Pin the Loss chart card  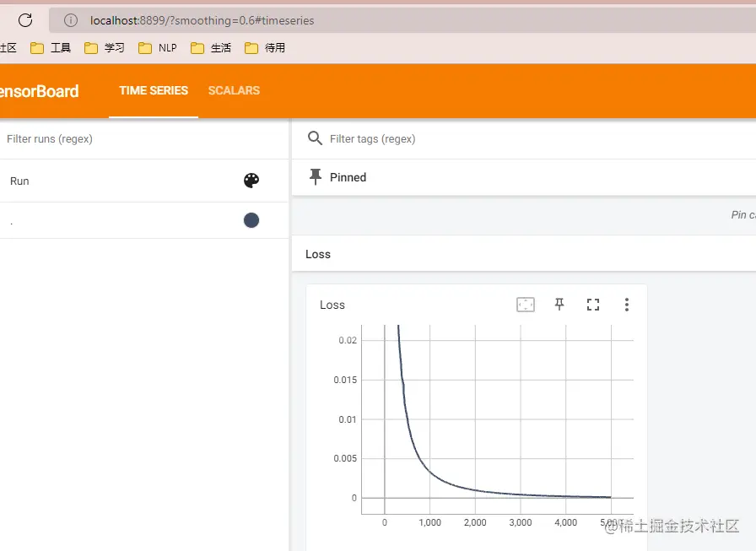point(559,304)
